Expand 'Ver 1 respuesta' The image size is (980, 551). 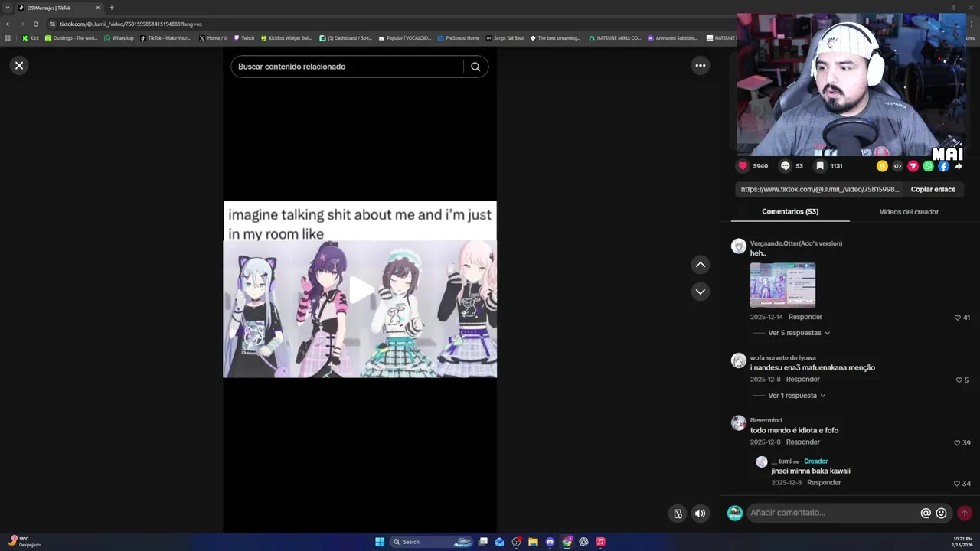pos(796,396)
